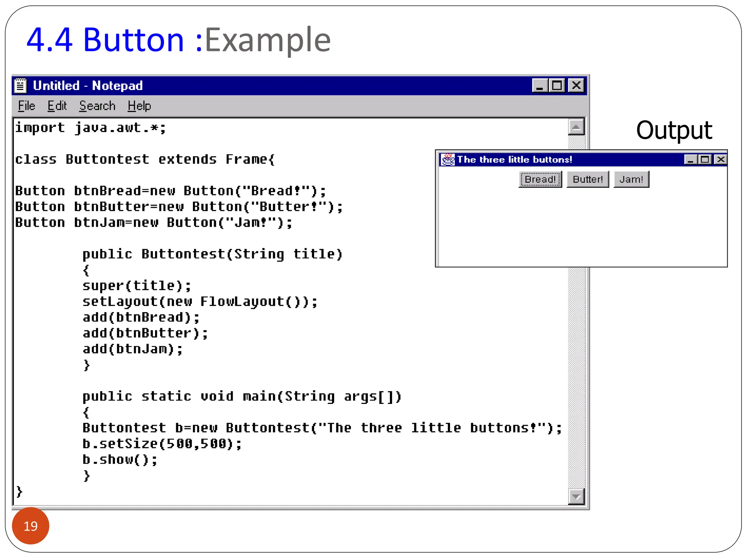The image size is (747, 560).
Task: Close the three little buttons window
Action: (721, 160)
